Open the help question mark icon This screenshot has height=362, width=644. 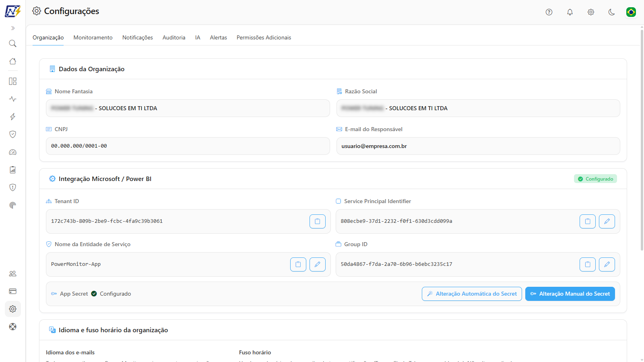(x=549, y=12)
